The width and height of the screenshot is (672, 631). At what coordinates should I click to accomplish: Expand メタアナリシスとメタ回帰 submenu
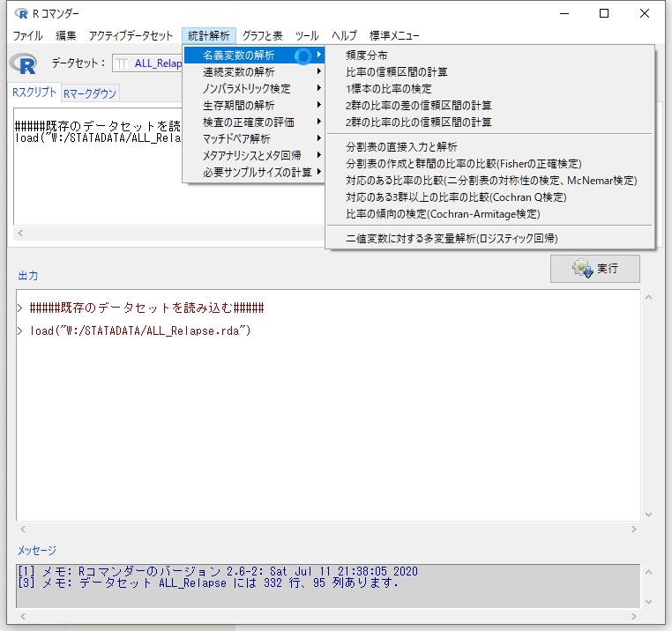[254, 155]
